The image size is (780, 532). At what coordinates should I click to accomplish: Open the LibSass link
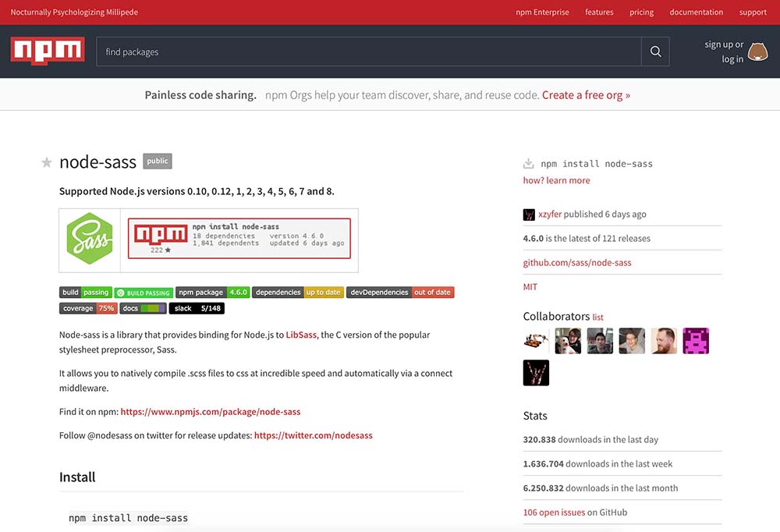pyautogui.click(x=301, y=335)
